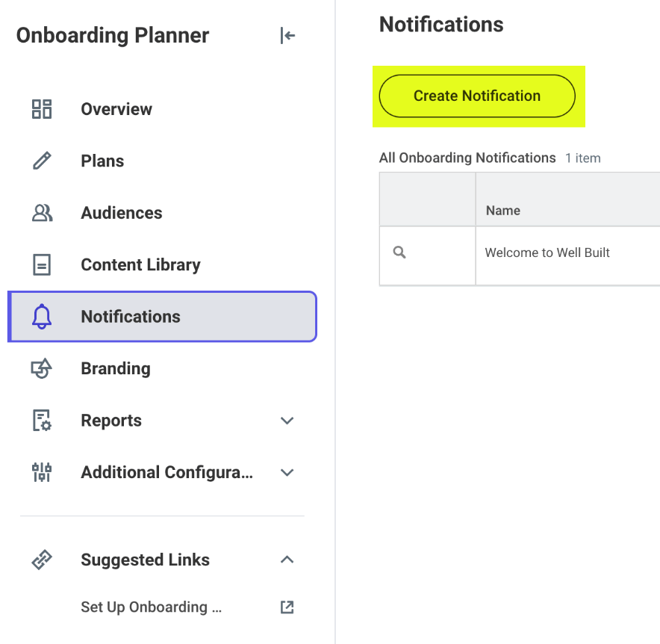Collapse the Suggested Links section chevron
The image size is (660, 644).
tap(287, 560)
